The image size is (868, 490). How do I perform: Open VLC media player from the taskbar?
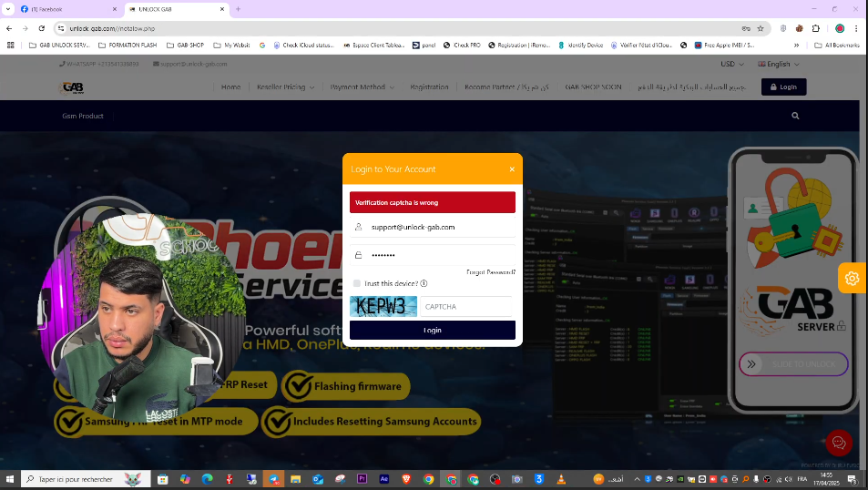coord(561,479)
